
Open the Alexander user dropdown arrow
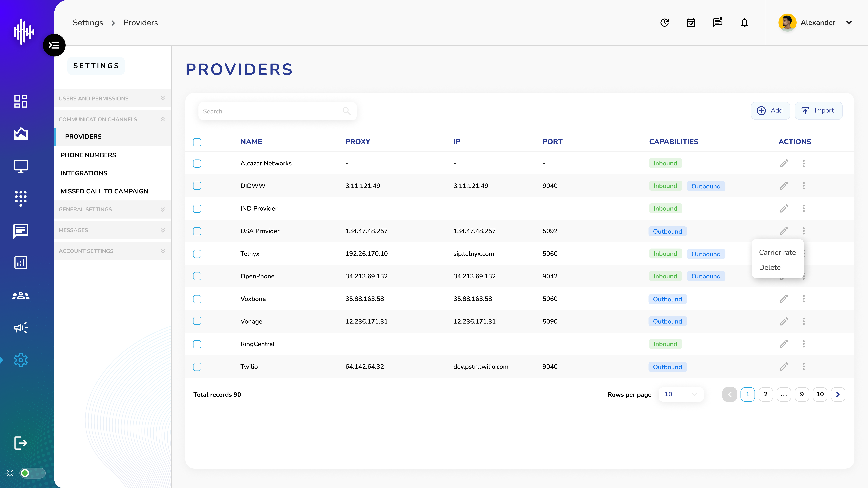click(x=849, y=23)
